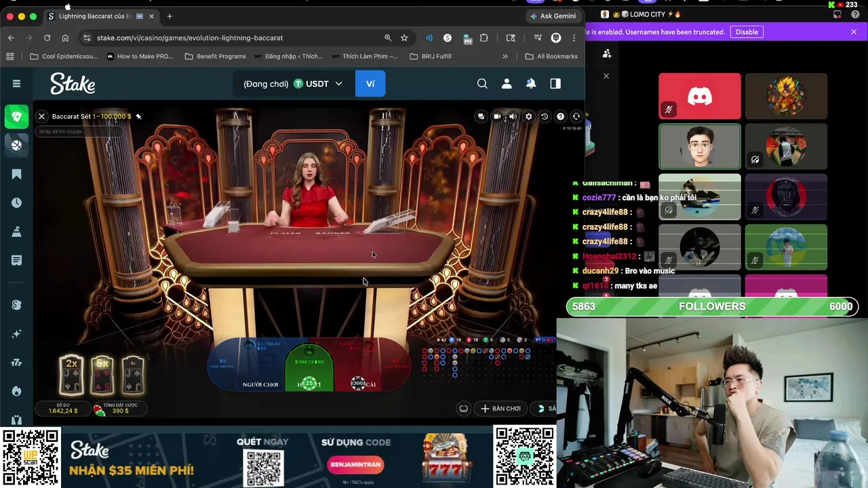This screenshot has width=868, height=488.
Task: Open the Benefit Programs bookmark folder
Action: pyautogui.click(x=216, y=56)
